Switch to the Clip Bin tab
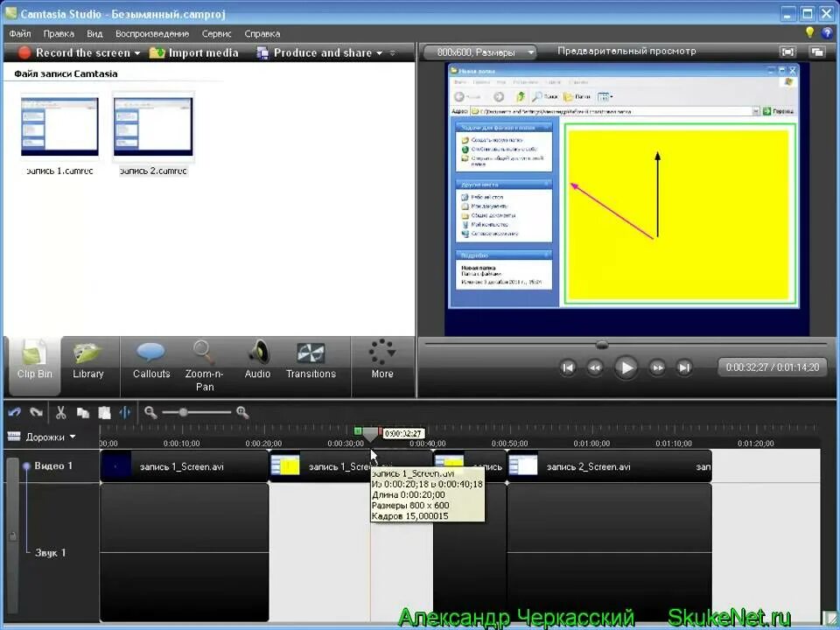The image size is (840, 630). click(x=34, y=367)
